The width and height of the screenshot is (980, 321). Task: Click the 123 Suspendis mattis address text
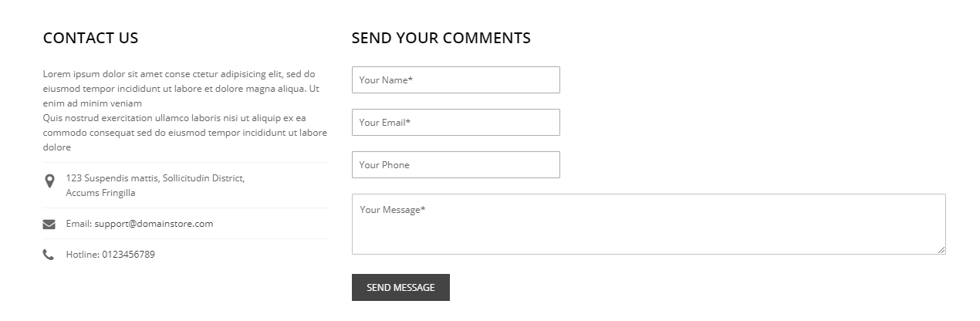point(113,178)
